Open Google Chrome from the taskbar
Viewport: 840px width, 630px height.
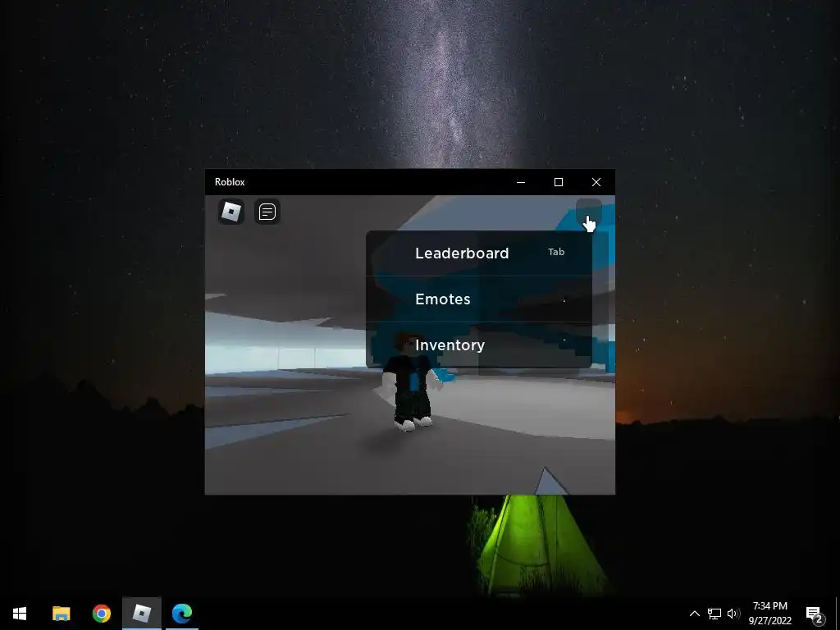coord(101,614)
